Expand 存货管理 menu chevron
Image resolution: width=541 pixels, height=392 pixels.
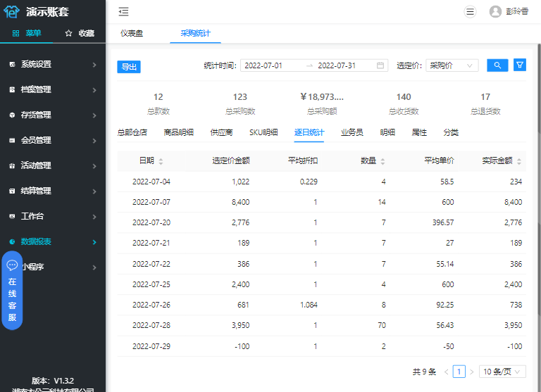click(x=94, y=115)
